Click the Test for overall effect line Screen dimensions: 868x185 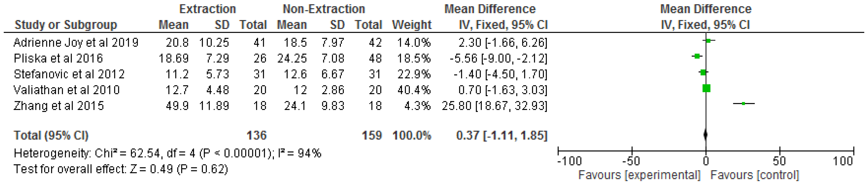pyautogui.click(x=121, y=169)
